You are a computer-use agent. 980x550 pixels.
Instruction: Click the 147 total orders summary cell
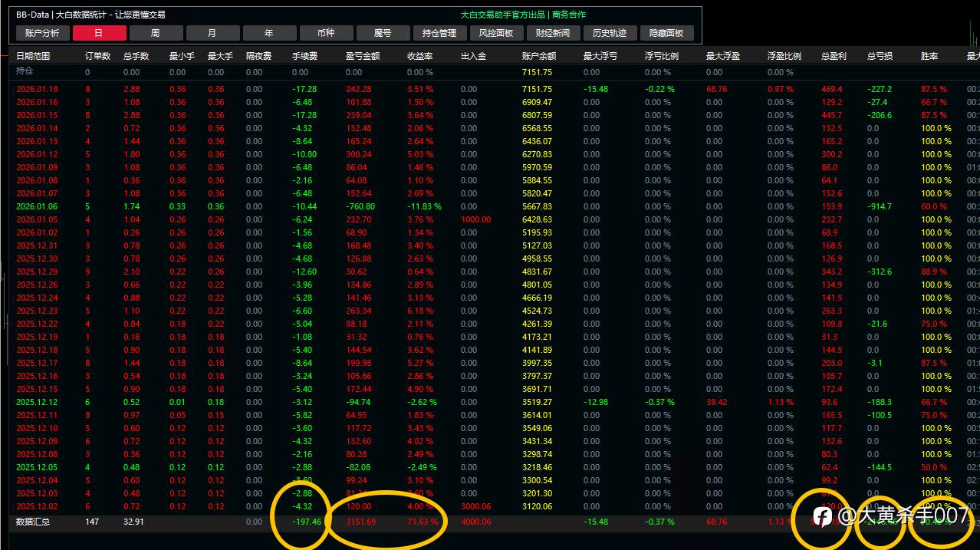[92, 522]
